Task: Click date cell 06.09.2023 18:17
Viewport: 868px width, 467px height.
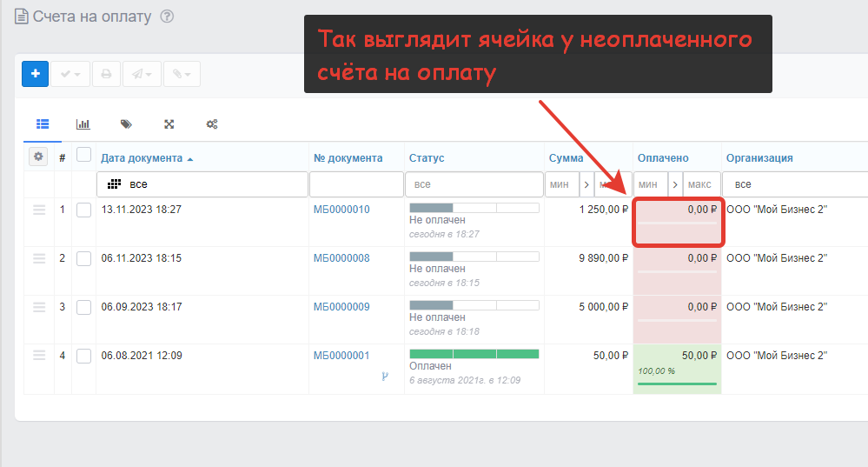Action: (141, 307)
